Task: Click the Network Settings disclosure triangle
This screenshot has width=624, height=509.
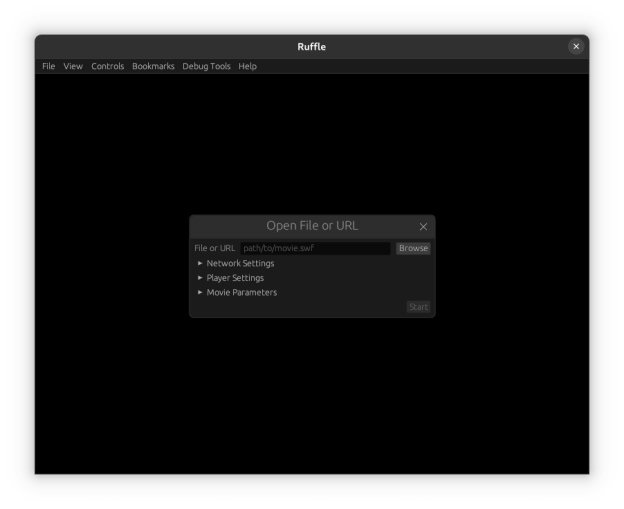Action: click(200, 263)
